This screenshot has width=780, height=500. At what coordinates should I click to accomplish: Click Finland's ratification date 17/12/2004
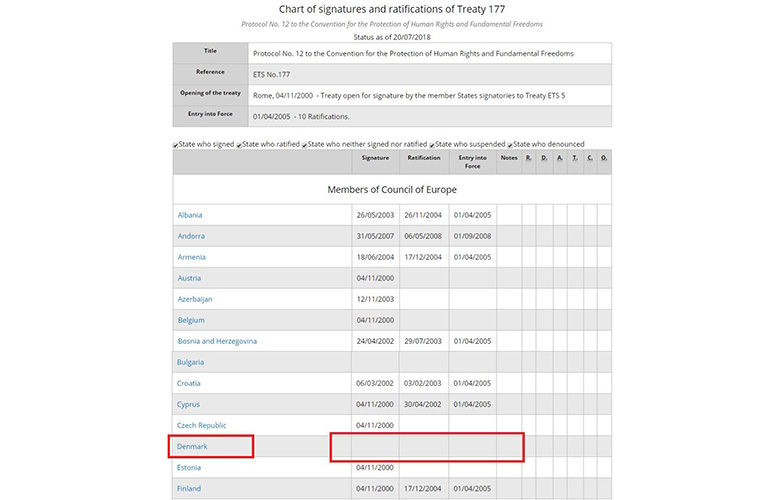[x=422, y=489]
